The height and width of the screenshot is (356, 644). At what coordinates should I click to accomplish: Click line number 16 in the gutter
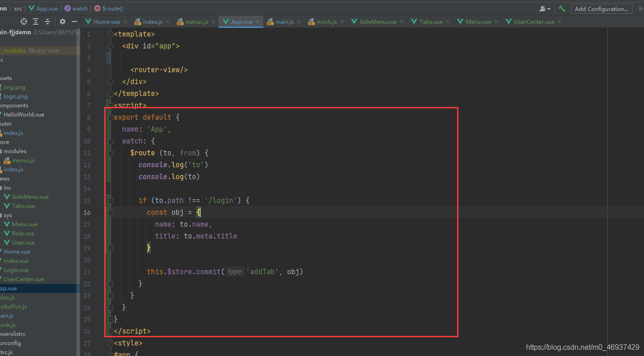coord(87,213)
